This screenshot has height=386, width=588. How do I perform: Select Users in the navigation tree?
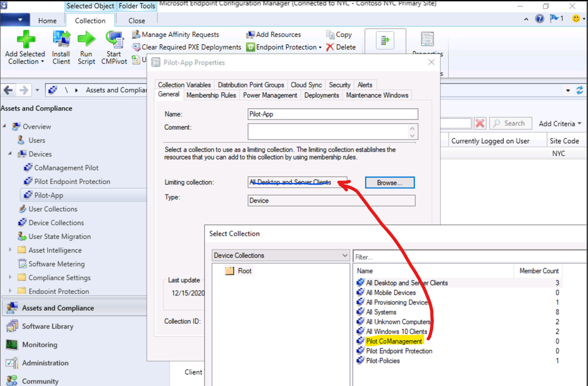pos(36,141)
